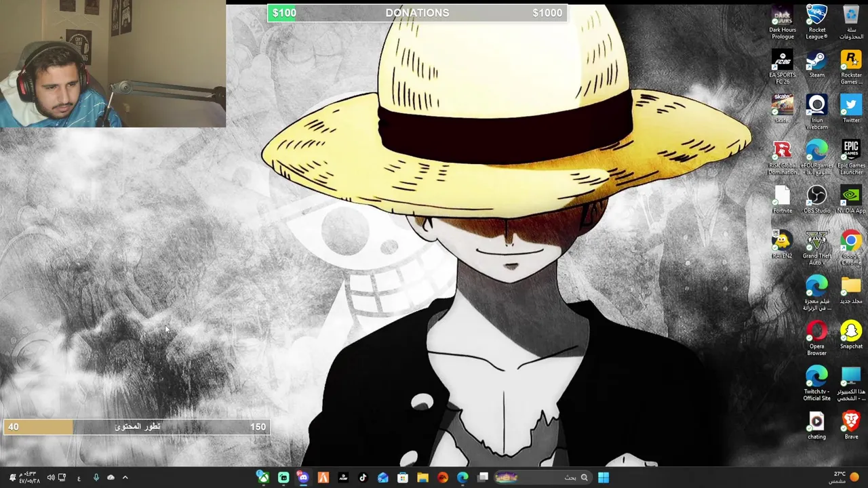
Task: Open the Google Chrome desktop shortcut
Action: tap(851, 248)
